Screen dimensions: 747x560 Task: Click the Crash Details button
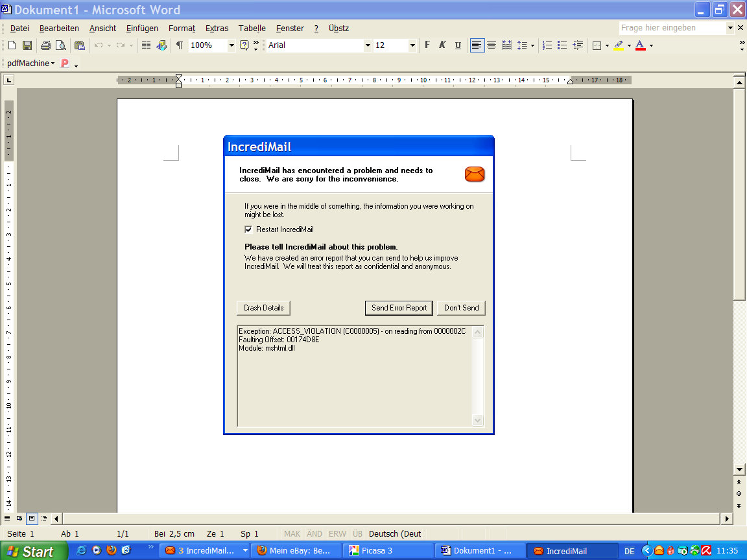pyautogui.click(x=263, y=308)
